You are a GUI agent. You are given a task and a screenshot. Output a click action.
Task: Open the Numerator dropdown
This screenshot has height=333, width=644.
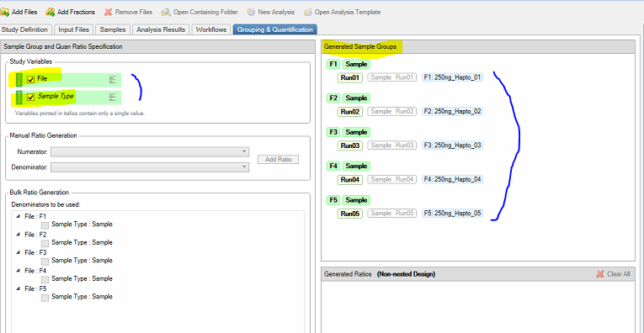coord(150,151)
